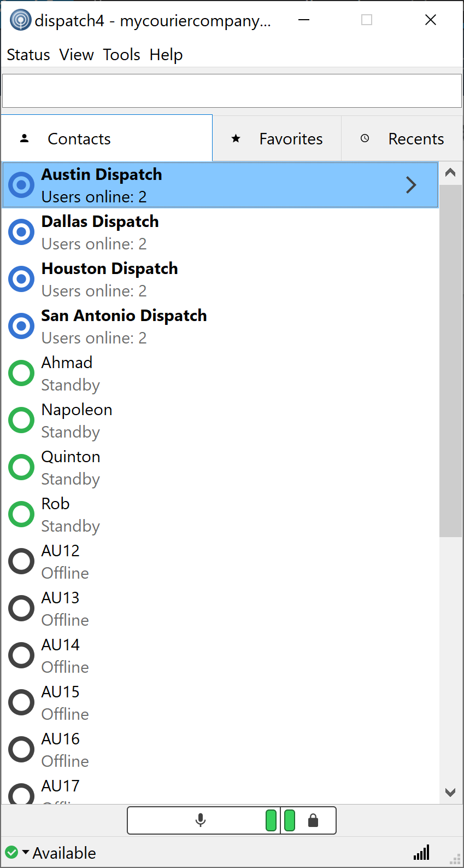Expand Austin Dispatch with the chevron
This screenshot has width=464, height=868.
(411, 185)
